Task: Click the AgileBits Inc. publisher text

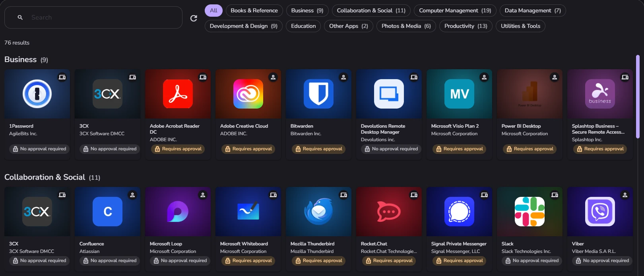Action: click(x=23, y=134)
